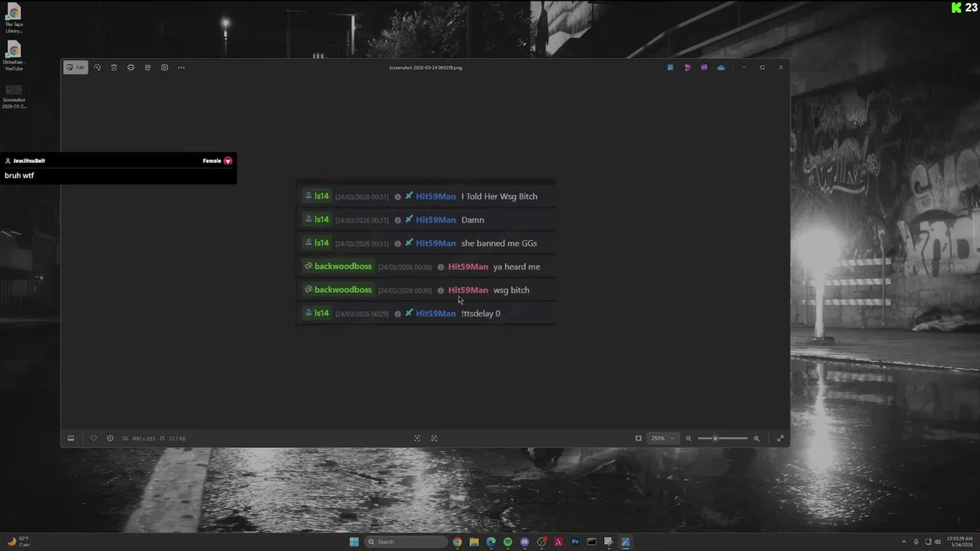
Task: Open Photoshop from the taskbar
Action: pyautogui.click(x=575, y=542)
